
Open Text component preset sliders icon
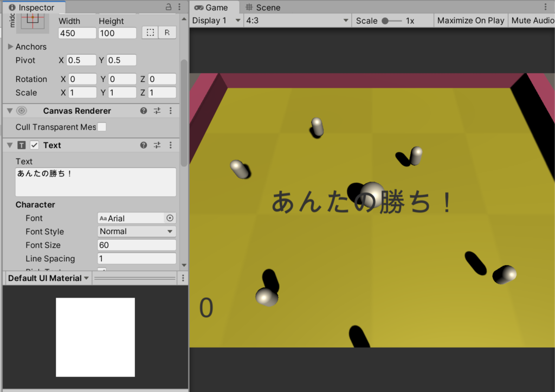pyautogui.click(x=157, y=145)
